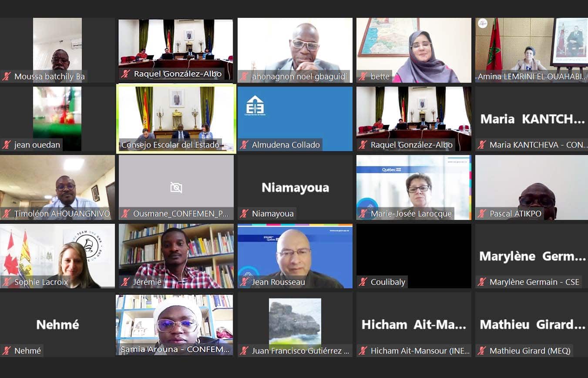
Task: Select ahonagnon noel gbaguidi's video tile
Action: [x=295, y=50]
